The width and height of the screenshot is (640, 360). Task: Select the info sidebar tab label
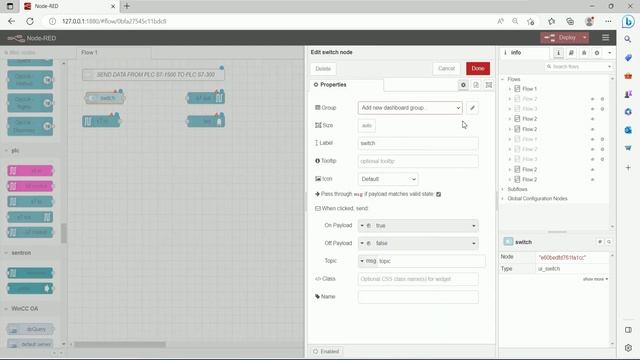525,53
